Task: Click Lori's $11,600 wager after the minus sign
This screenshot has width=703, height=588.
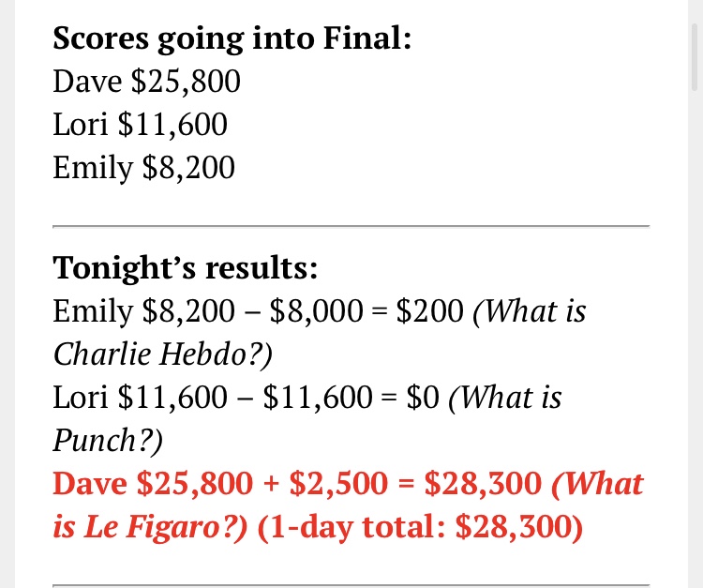Action: (x=319, y=397)
